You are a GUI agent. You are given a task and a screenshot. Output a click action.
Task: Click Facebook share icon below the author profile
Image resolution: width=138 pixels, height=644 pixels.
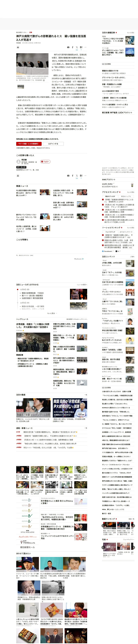point(73,175)
